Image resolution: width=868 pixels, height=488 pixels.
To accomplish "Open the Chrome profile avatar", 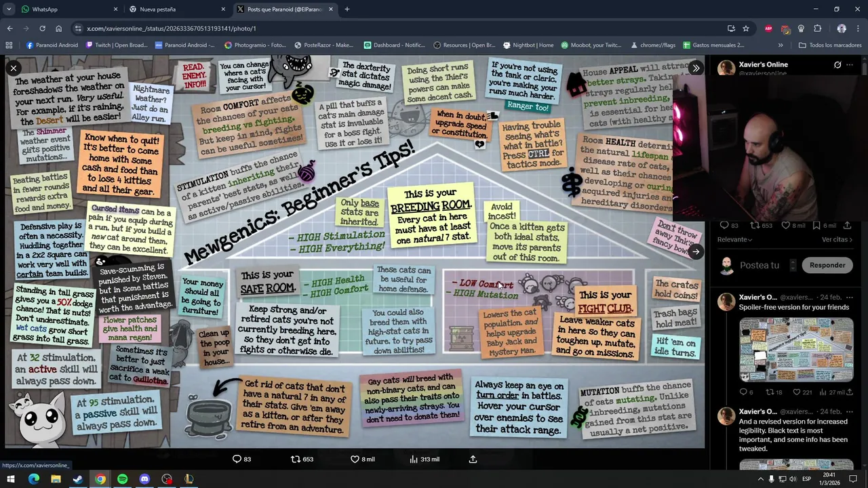I will pyautogui.click(x=842, y=28).
